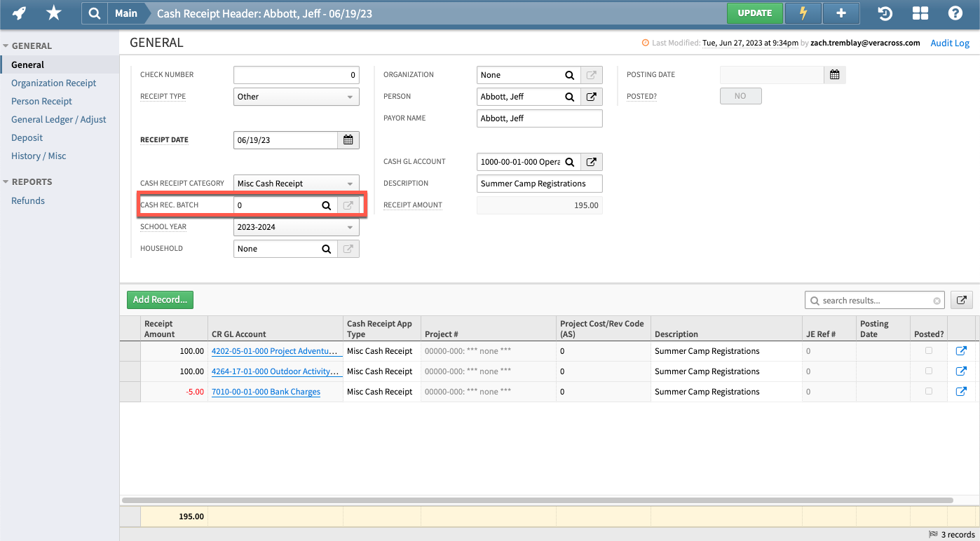Open the Audit Log link

[950, 43]
